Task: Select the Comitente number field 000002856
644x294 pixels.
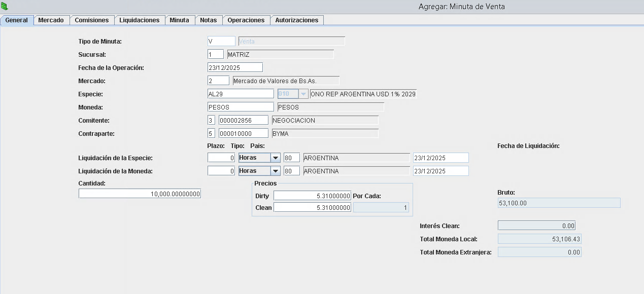Action: point(243,120)
